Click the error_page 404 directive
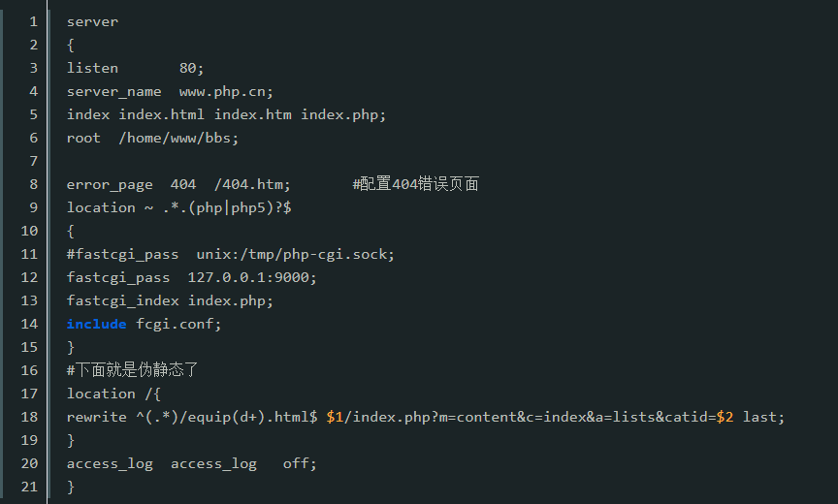 [178, 185]
